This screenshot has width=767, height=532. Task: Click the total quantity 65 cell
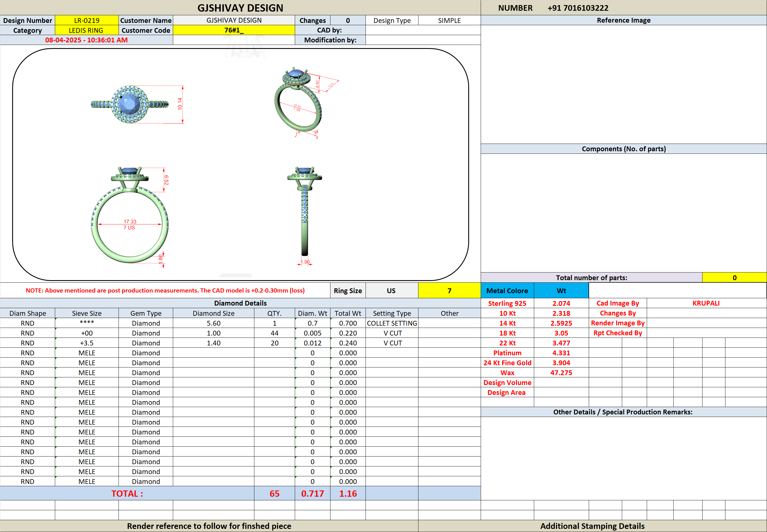point(274,494)
